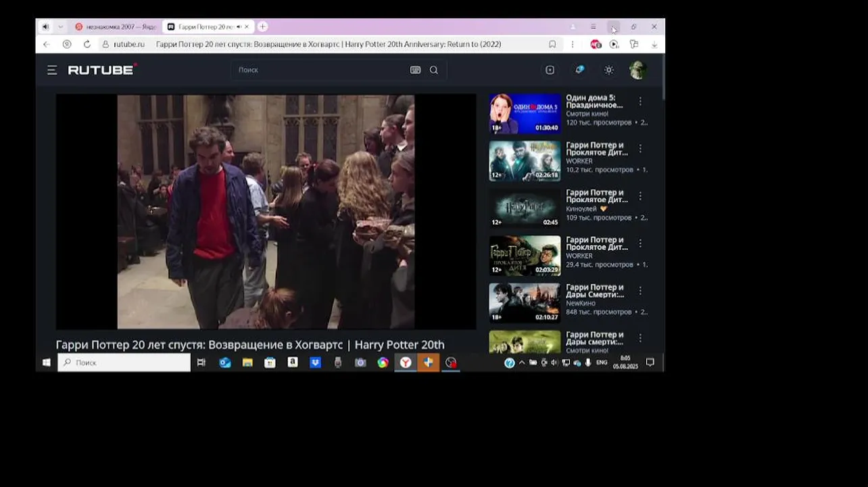
Task: Close the Гарри Поттер tab
Action: [247, 26]
